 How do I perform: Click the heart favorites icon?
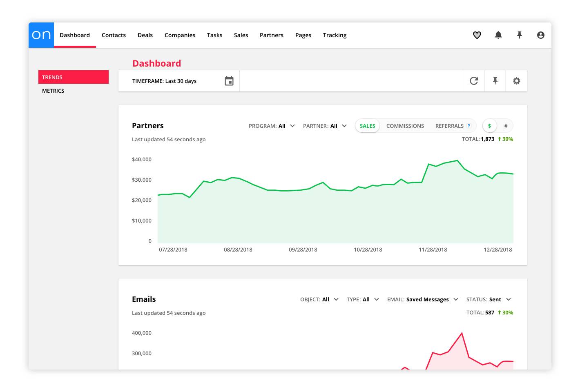[477, 35]
